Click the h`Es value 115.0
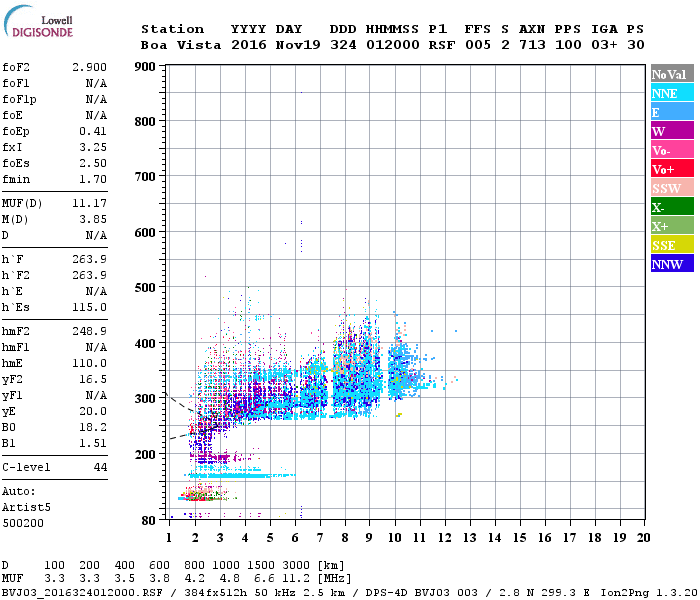The width and height of the screenshot is (700, 600). click(90, 308)
